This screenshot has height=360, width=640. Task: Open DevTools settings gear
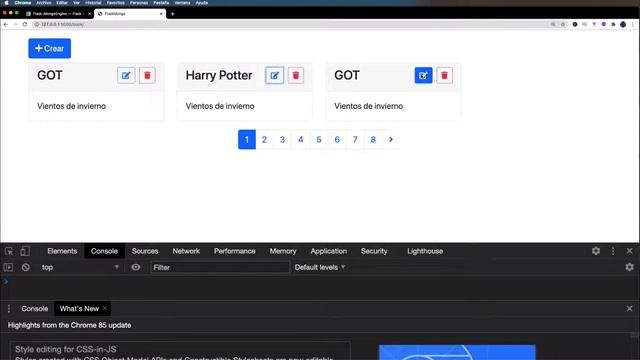[x=596, y=251]
